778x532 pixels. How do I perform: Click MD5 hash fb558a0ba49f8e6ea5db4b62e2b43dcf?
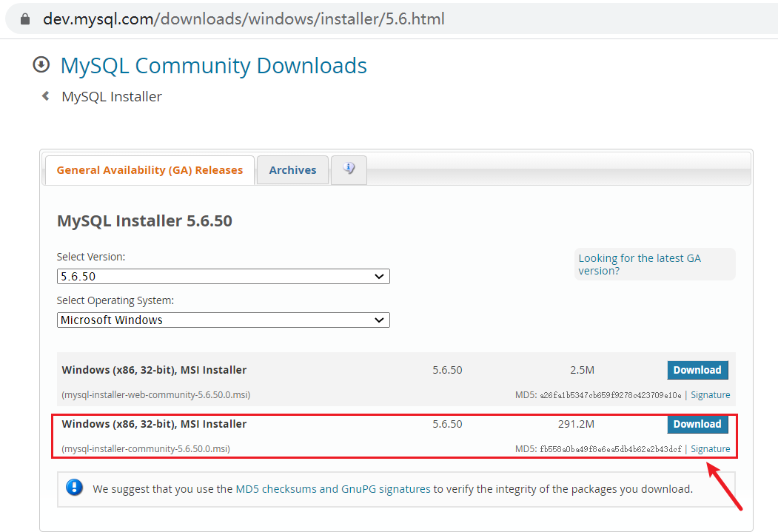pos(611,449)
